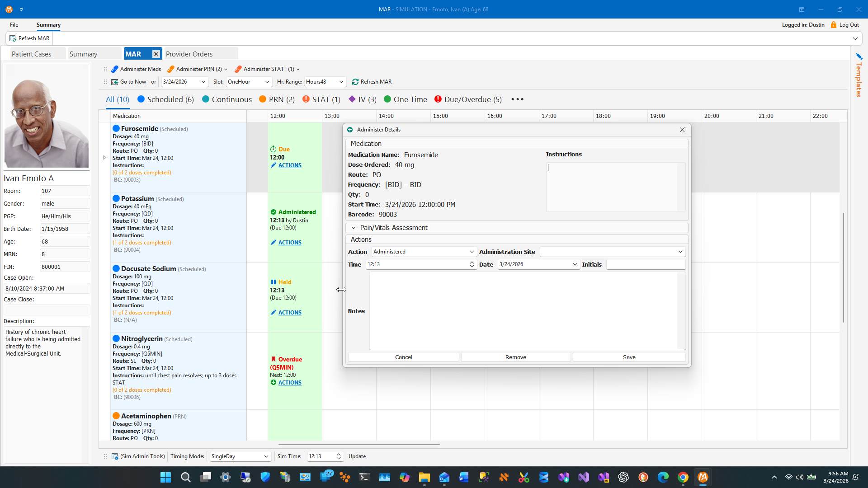The height and width of the screenshot is (488, 868).
Task: Click Save in Administer Details
Action: coord(629,357)
